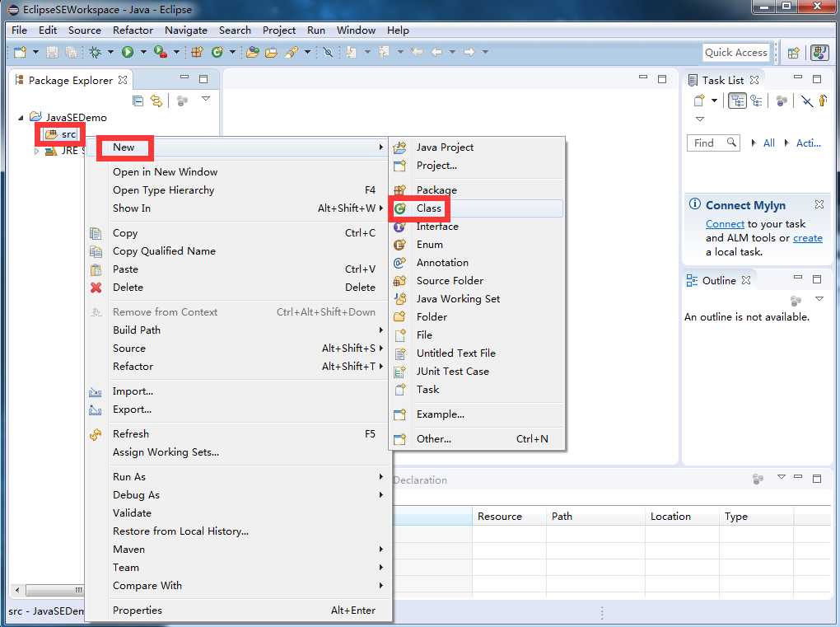Click the JUnit Test Case icon

(x=399, y=372)
